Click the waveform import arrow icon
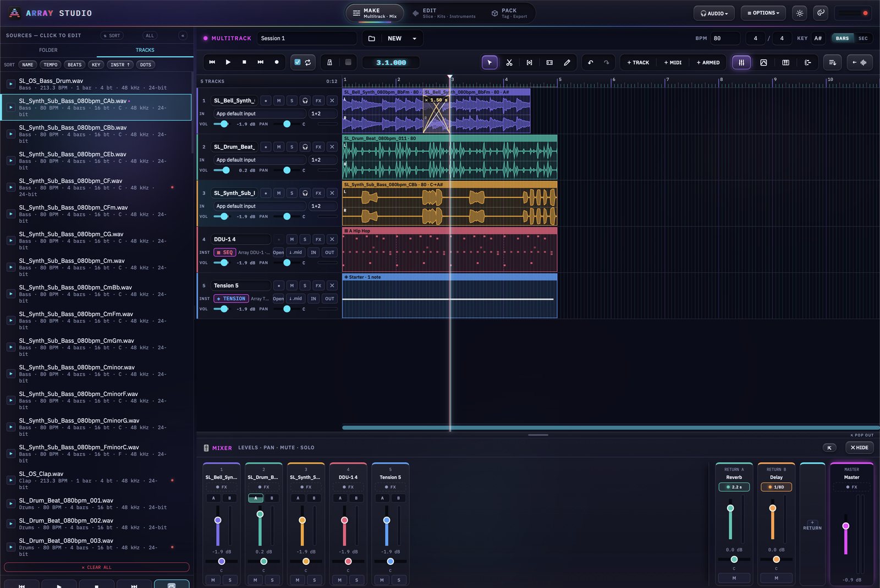This screenshot has height=588, width=880. tap(860, 63)
